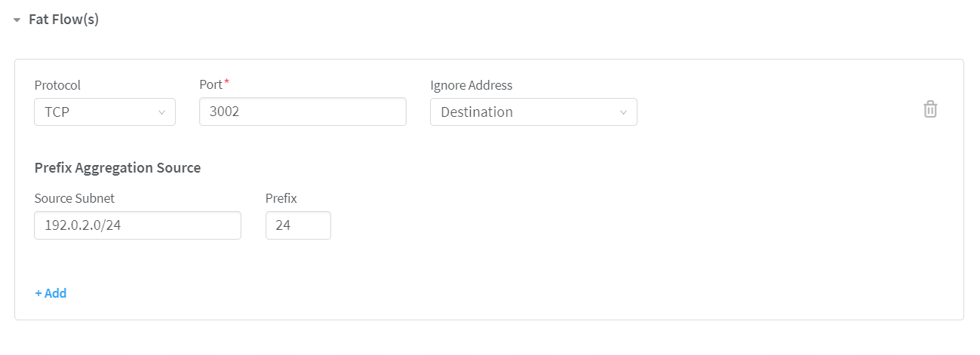Collapse the Fat Flow(s) section triangle

[x=17, y=20]
